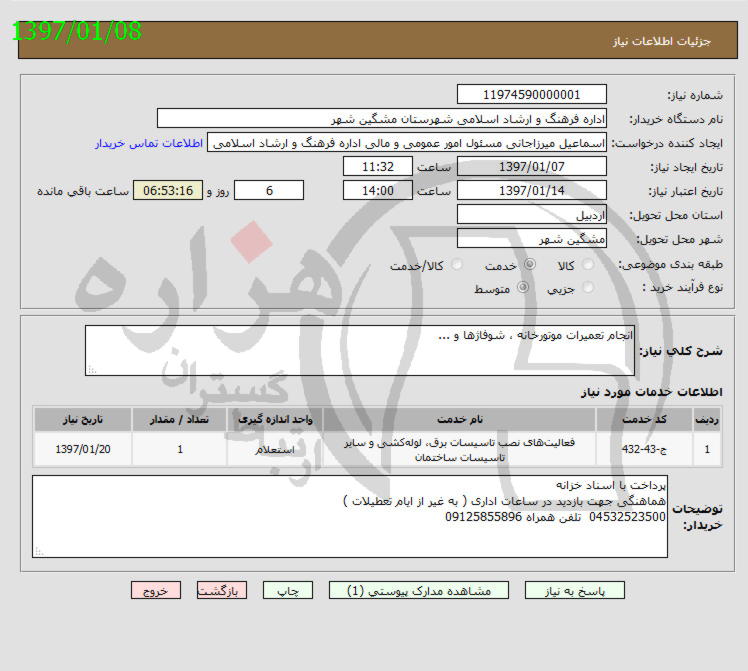Click the نام خدمت column header
The height and width of the screenshot is (671, 748).
click(x=459, y=419)
